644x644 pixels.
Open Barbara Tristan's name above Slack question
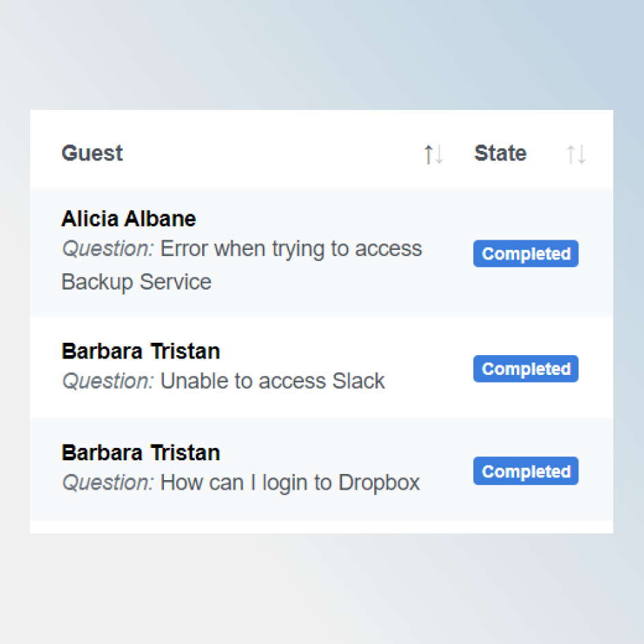141,351
